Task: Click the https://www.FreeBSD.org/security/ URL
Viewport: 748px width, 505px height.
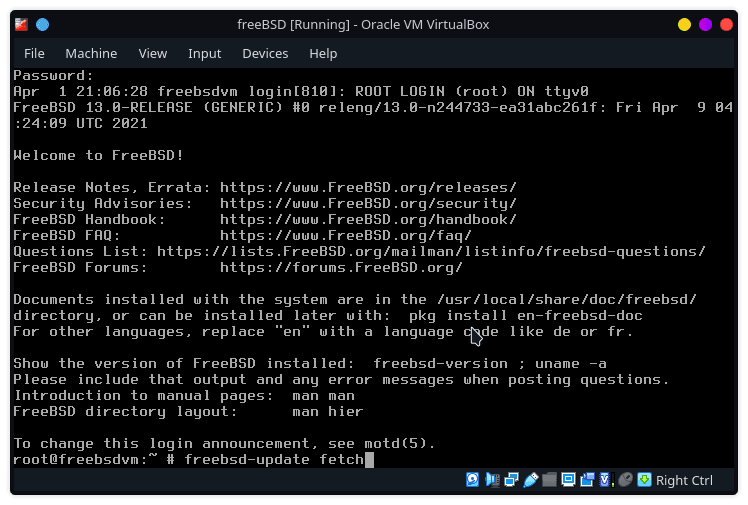Action: coord(368,204)
